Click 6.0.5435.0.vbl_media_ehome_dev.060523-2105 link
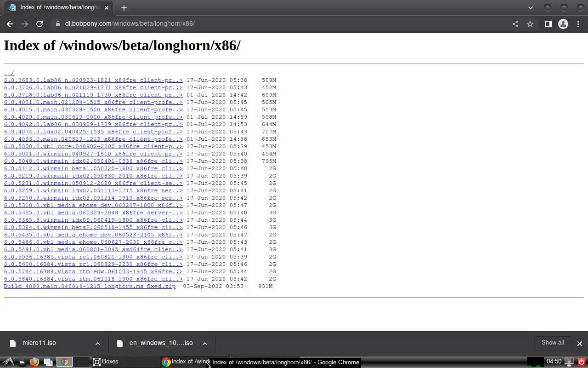Screen dimensions: 588x368 (x=93, y=235)
